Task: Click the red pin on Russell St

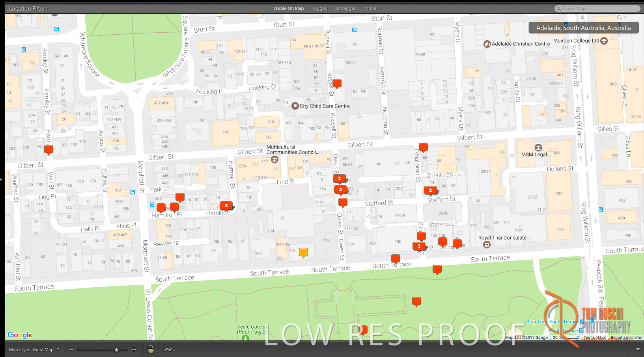Action: [337, 83]
